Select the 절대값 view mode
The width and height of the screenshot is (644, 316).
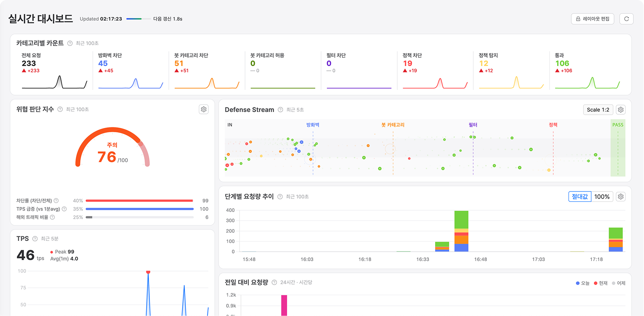[580, 197]
